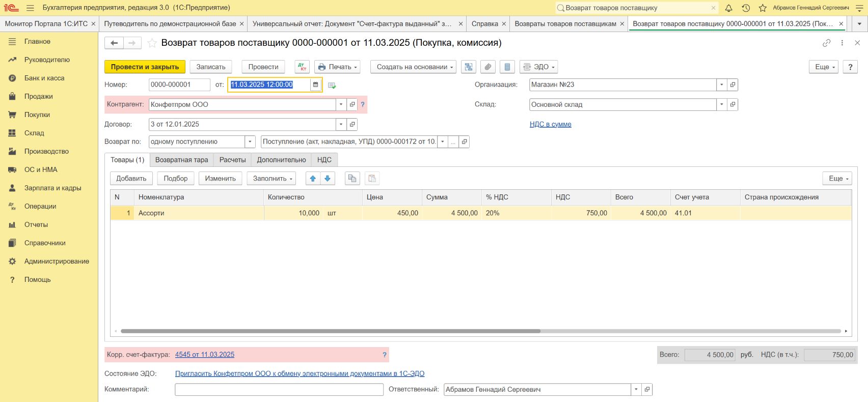Click the table's horizontal scrollbar

tap(331, 331)
